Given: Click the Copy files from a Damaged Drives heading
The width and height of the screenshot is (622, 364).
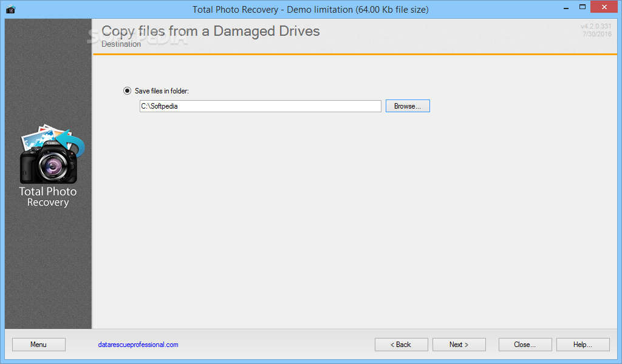Looking at the screenshot, I should coord(210,31).
